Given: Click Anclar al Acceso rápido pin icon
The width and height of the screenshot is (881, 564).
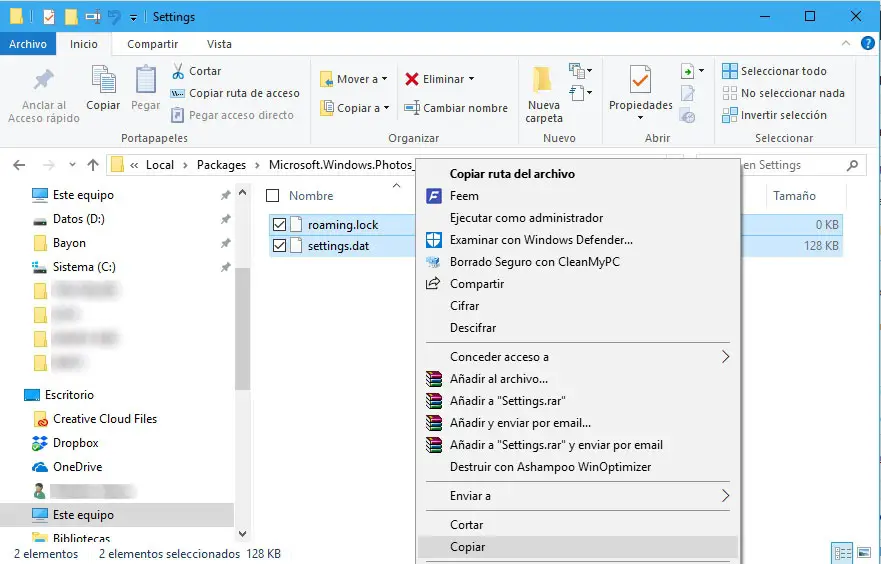Looking at the screenshot, I should 44,80.
